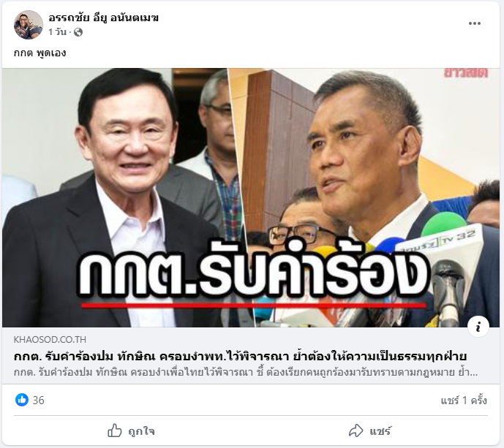
Task: Click the poster's profile picture
Action: coord(29,25)
